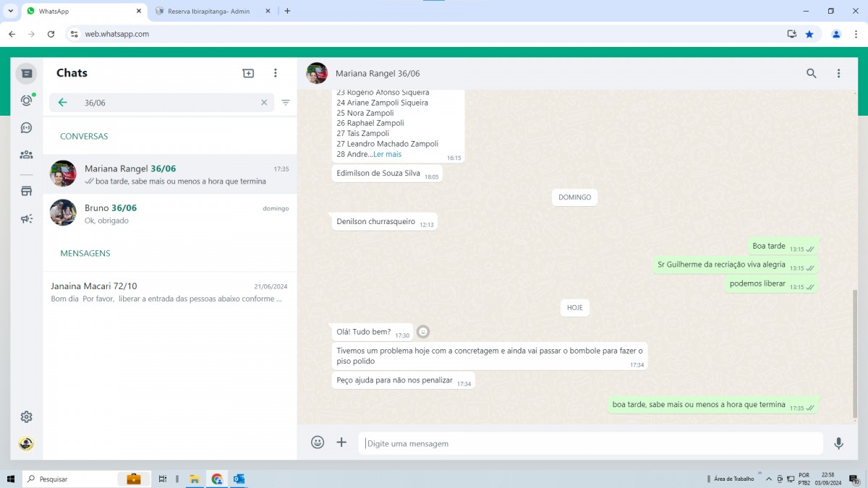868x488 pixels.
Task: Open Outlook from the Windows taskbar
Action: 239,479
